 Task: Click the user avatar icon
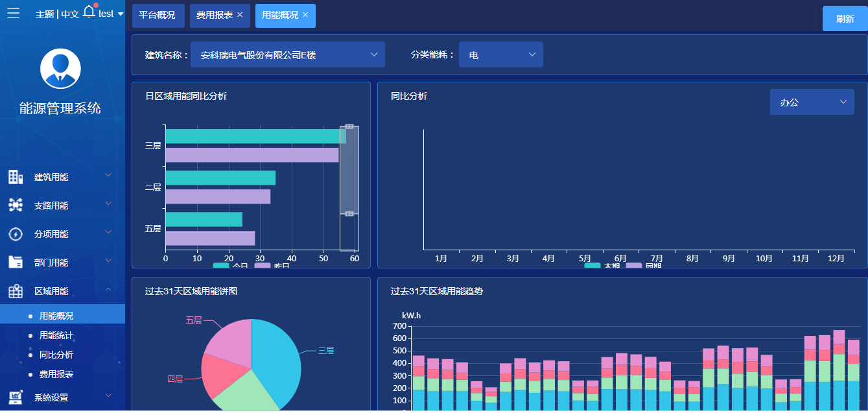coord(60,69)
